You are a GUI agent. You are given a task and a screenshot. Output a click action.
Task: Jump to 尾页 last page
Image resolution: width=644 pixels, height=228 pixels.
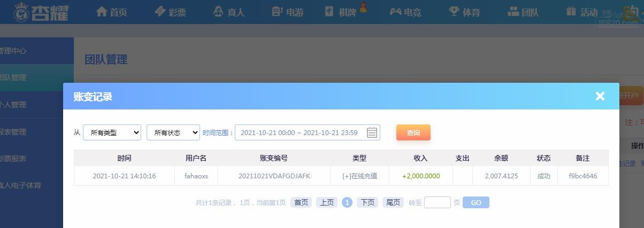pos(393,202)
